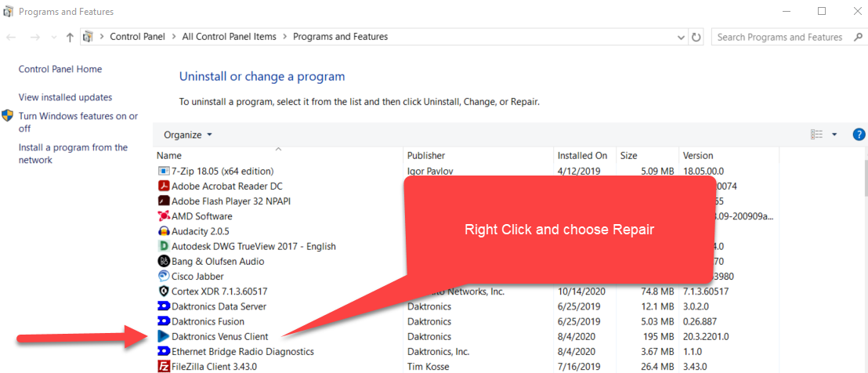Click the help question mark icon
The image size is (868, 373).
tap(859, 135)
